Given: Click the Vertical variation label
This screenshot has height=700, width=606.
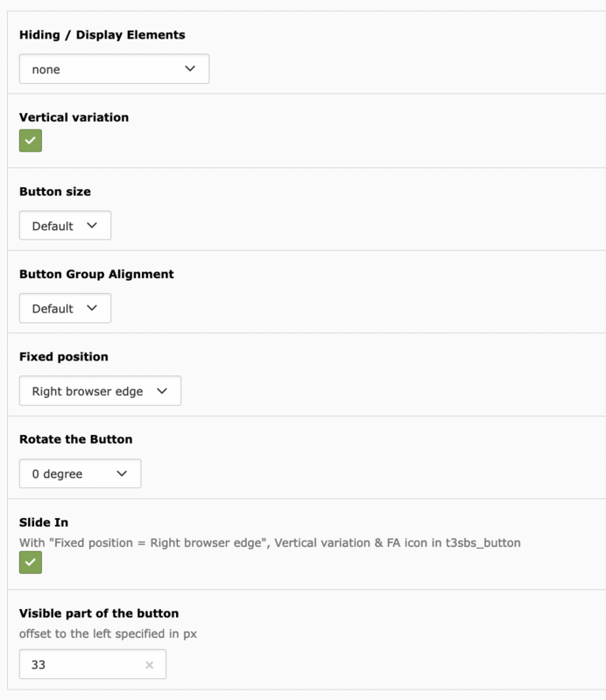Looking at the screenshot, I should (x=74, y=117).
